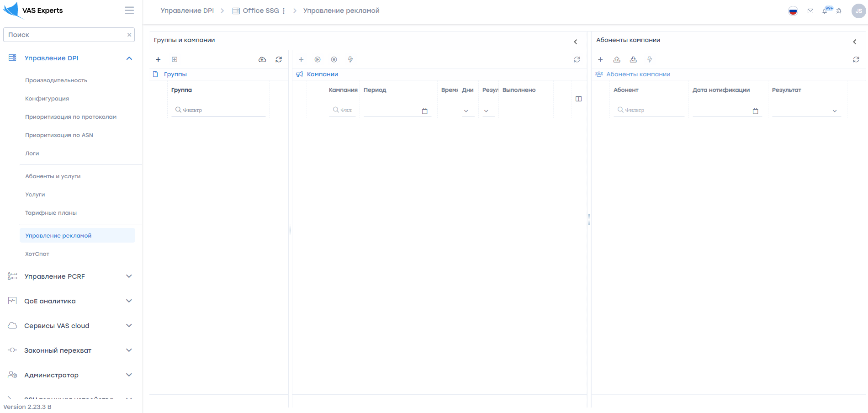Refresh the Groups list
868x413 pixels.
[279, 59]
